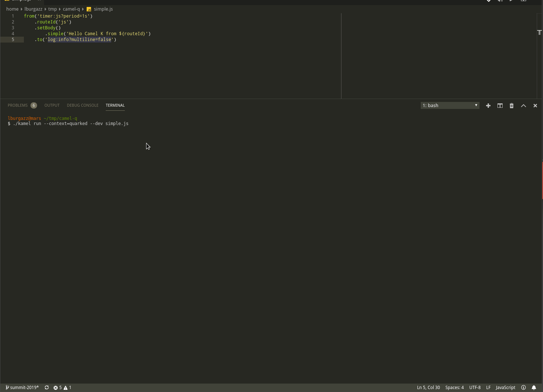Expand the lburgazz breadcrumb entry
The height and width of the screenshot is (392, 543).
coord(33,9)
